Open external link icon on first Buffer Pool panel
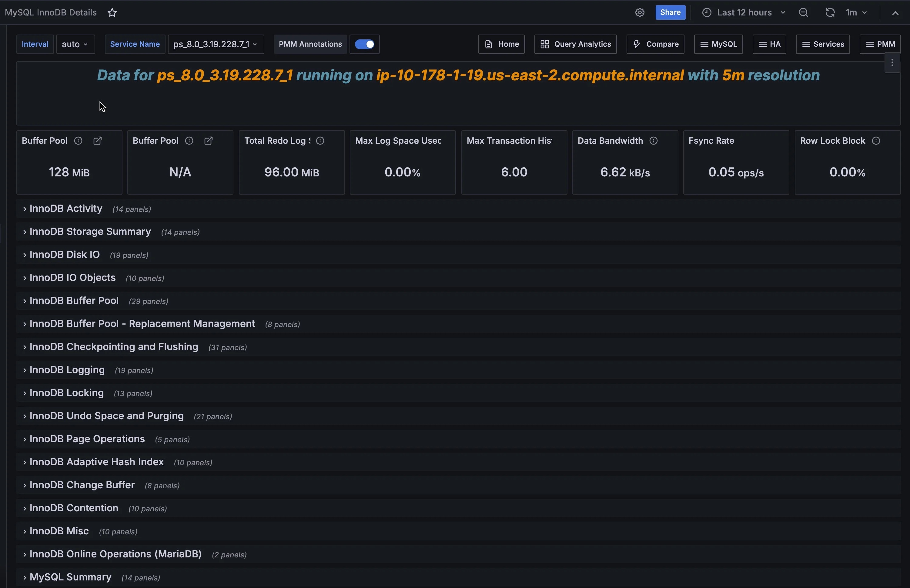910x588 pixels. pos(97,141)
